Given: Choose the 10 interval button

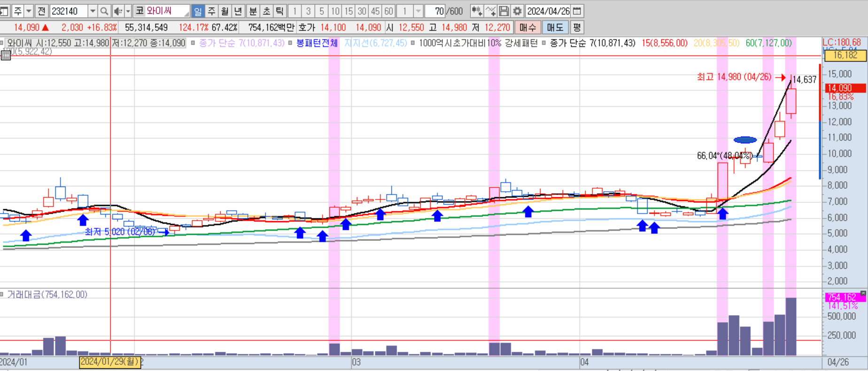Looking at the screenshot, I should [x=335, y=11].
